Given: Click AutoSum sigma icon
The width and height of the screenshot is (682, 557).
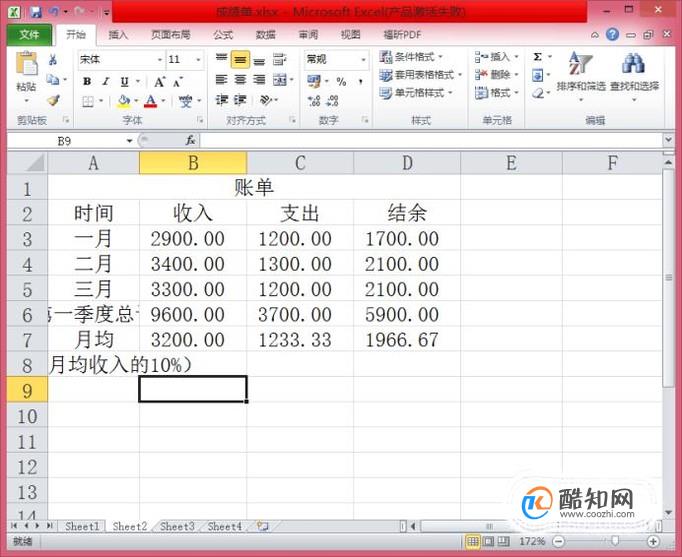Looking at the screenshot, I should tap(538, 57).
